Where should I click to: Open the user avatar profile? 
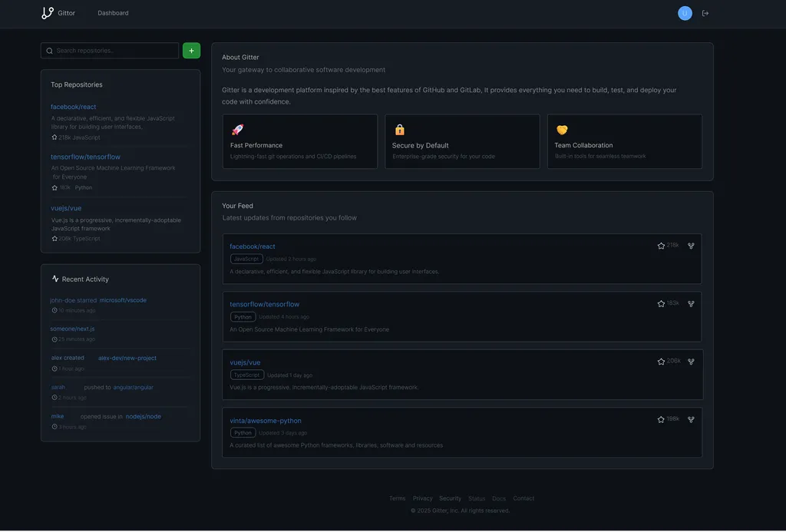coord(685,13)
